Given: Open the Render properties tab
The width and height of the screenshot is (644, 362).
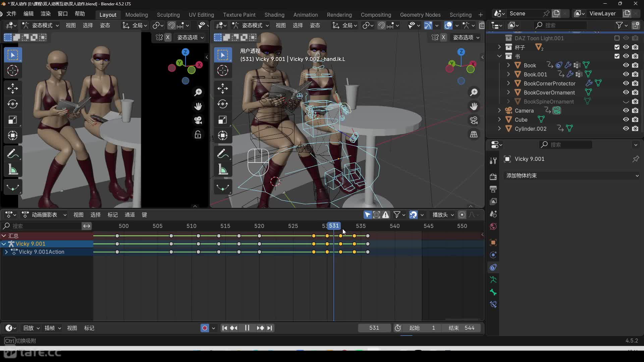Looking at the screenshot, I should 493,177.
